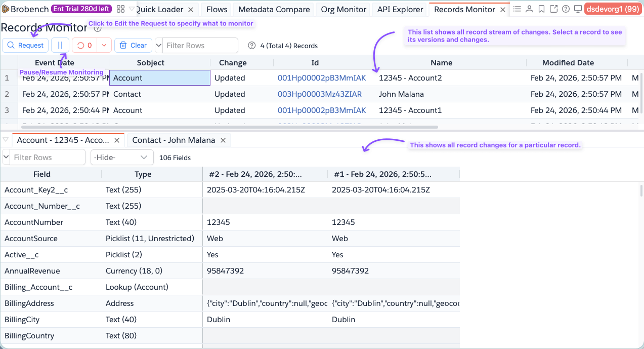The width and height of the screenshot is (644, 349).
Task: Open the user profile icon
Action: [x=529, y=9]
